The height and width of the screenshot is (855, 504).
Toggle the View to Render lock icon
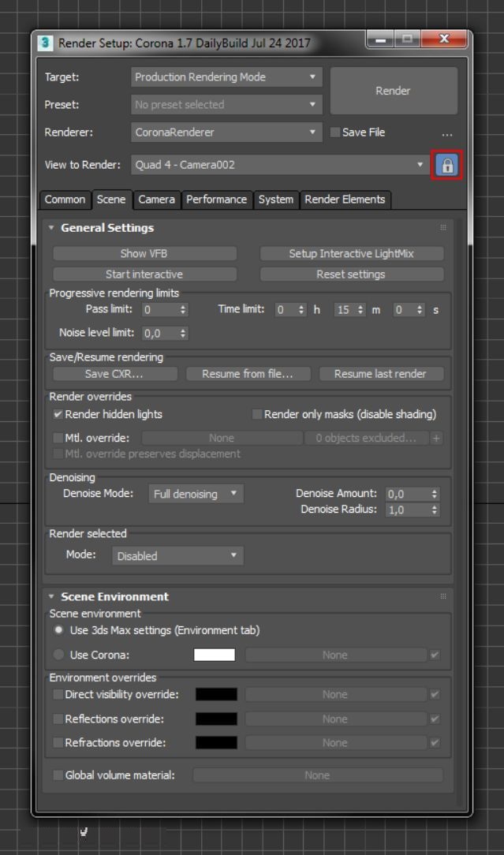pos(446,165)
